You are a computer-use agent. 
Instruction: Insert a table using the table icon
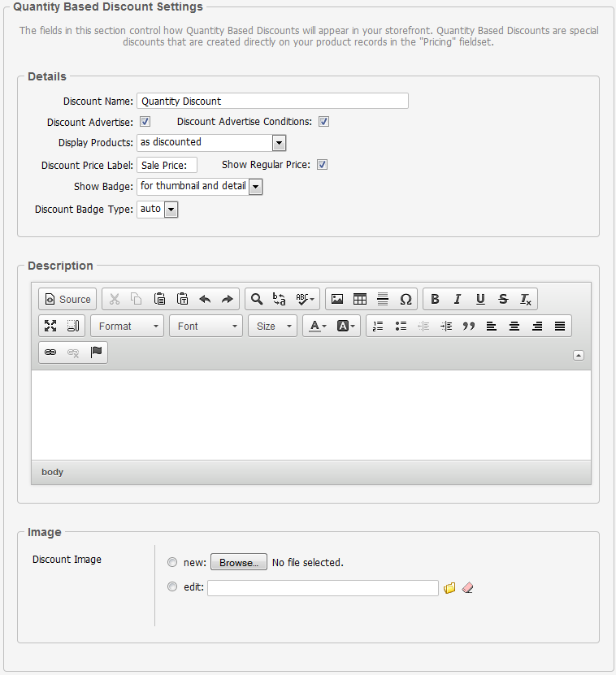click(x=360, y=299)
